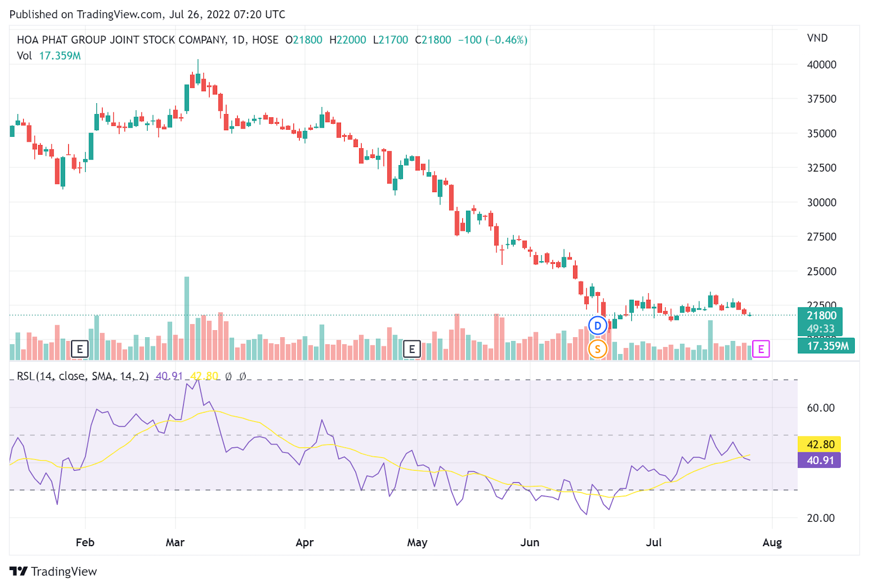Click the Feb label on time axis
The width and height of the screenshot is (869, 588).
pyautogui.click(x=85, y=542)
